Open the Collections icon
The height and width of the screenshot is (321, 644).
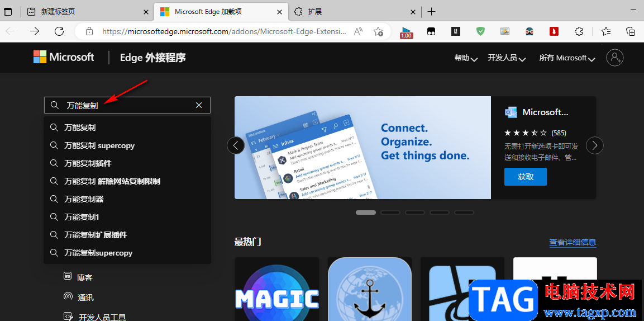(x=631, y=31)
